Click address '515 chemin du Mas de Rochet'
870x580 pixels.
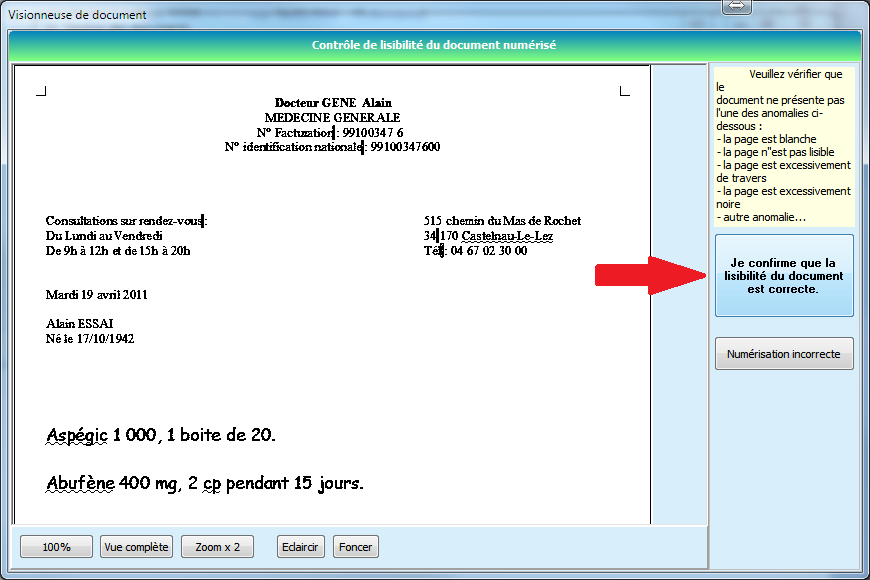[502, 221]
